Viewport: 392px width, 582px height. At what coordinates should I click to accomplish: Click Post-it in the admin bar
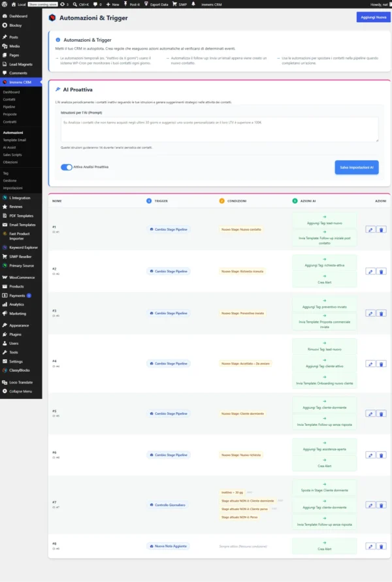coord(132,5)
